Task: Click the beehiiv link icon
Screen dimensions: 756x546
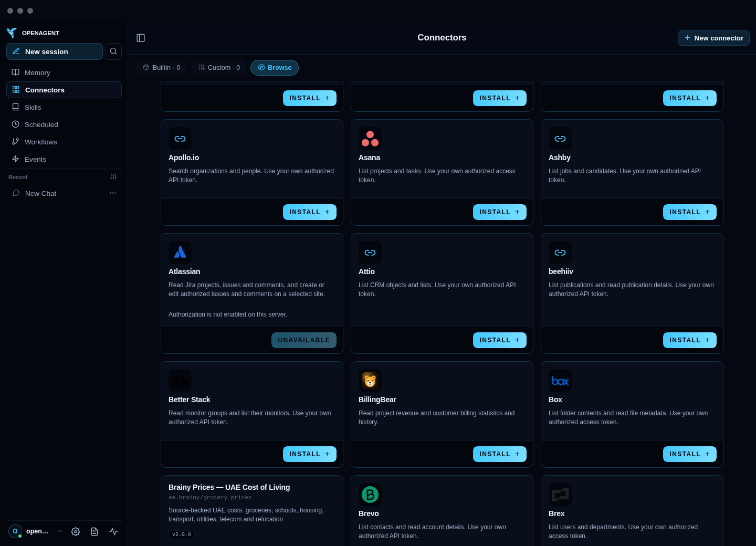Action: tap(560, 253)
